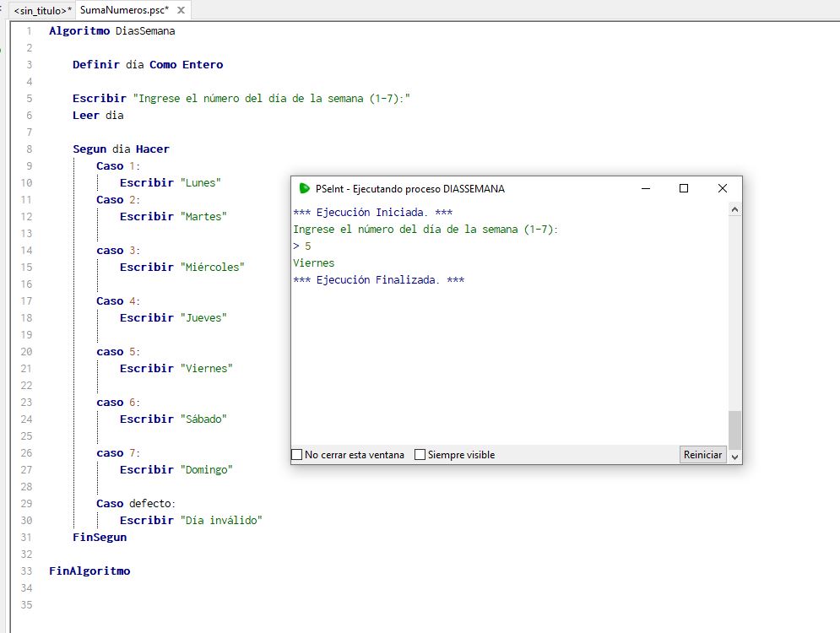Screen dimensions: 840x633
Task: Click line number 35 in the gutter
Action: (x=26, y=604)
